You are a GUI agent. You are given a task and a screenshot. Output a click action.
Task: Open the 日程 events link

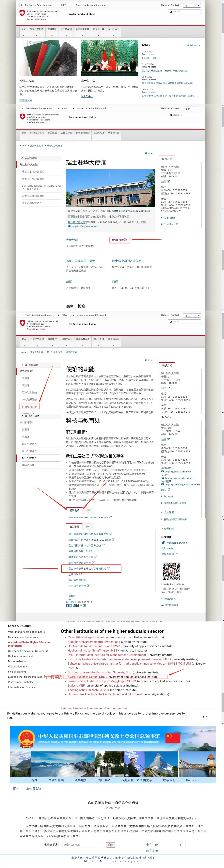(115, 282)
